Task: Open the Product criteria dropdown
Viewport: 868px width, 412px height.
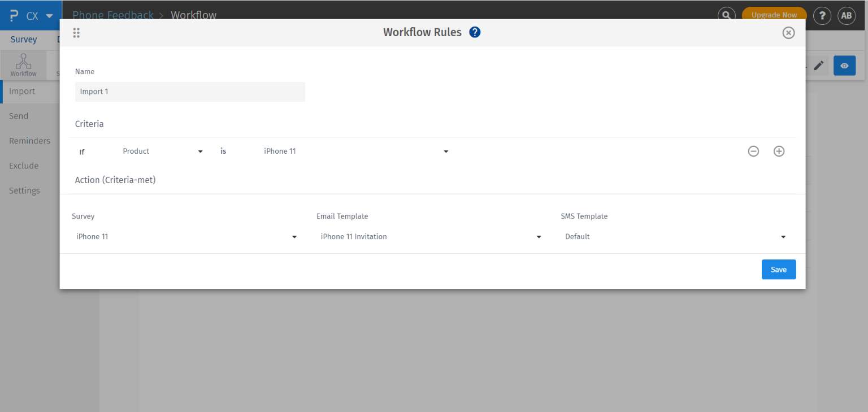Action: 163,151
